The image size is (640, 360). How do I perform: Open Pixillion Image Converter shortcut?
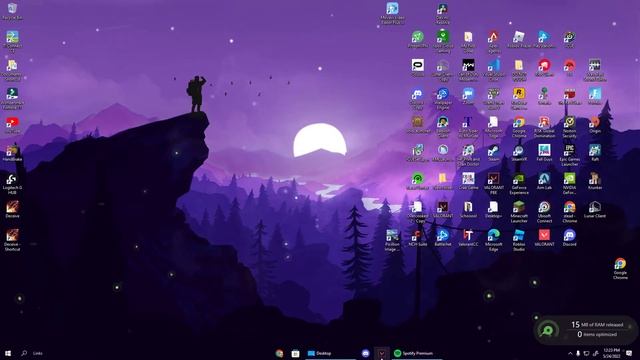click(392, 240)
